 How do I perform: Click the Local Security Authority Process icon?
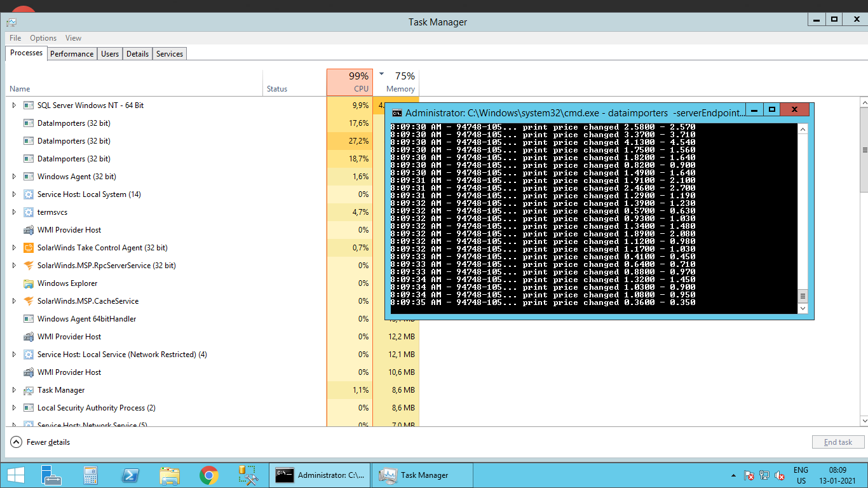[x=28, y=408]
